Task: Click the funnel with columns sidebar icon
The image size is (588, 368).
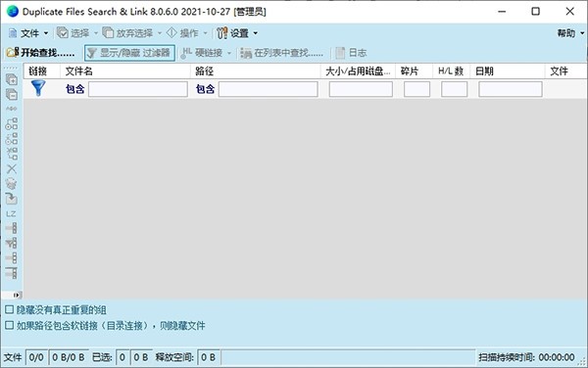Action: 11,243
